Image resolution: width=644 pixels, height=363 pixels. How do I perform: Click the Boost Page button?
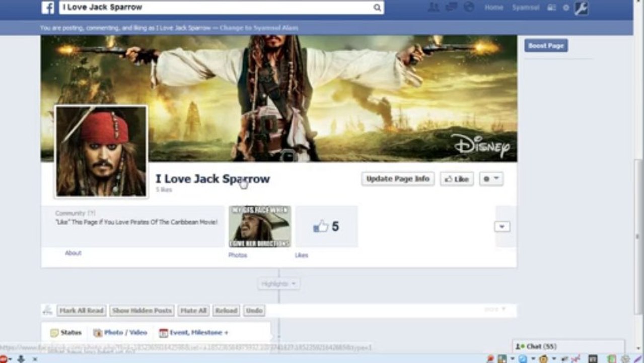pyautogui.click(x=546, y=45)
